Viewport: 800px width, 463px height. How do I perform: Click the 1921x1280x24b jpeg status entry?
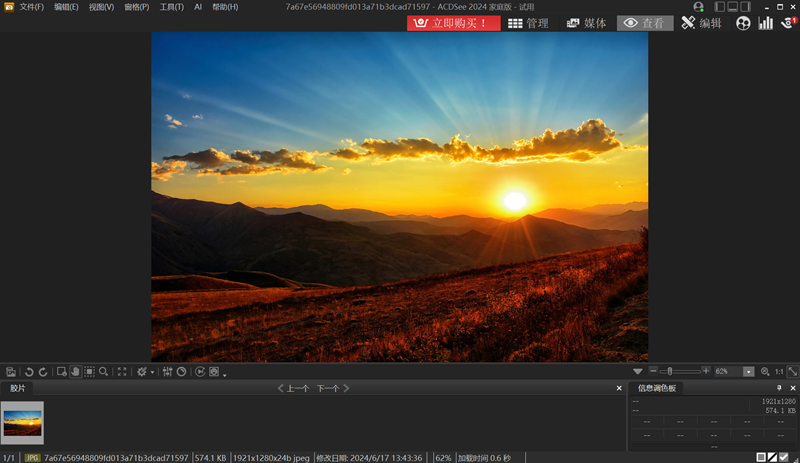tap(271, 458)
